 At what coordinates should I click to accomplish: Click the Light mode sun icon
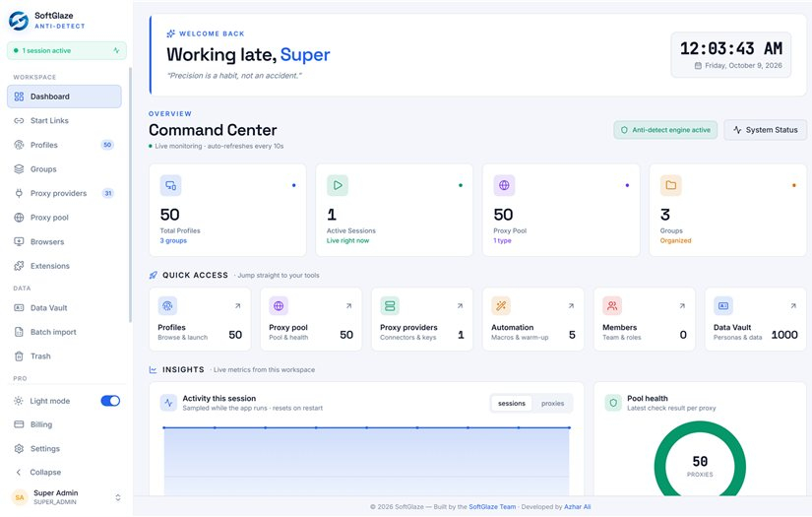(19, 401)
